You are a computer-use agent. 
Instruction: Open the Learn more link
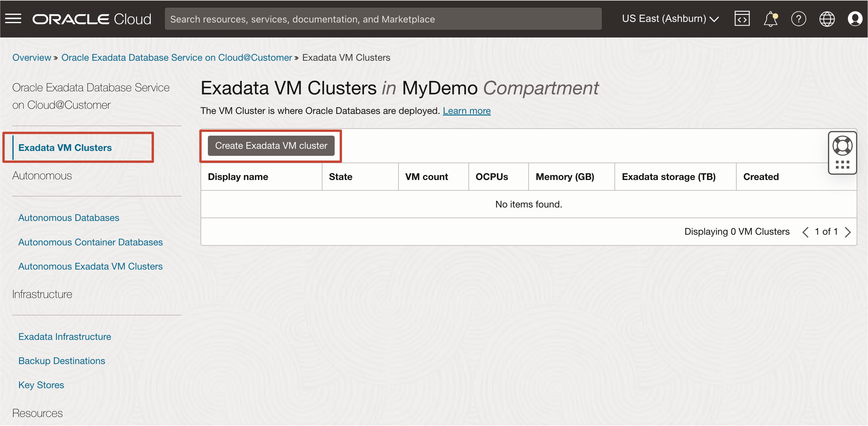tap(467, 111)
